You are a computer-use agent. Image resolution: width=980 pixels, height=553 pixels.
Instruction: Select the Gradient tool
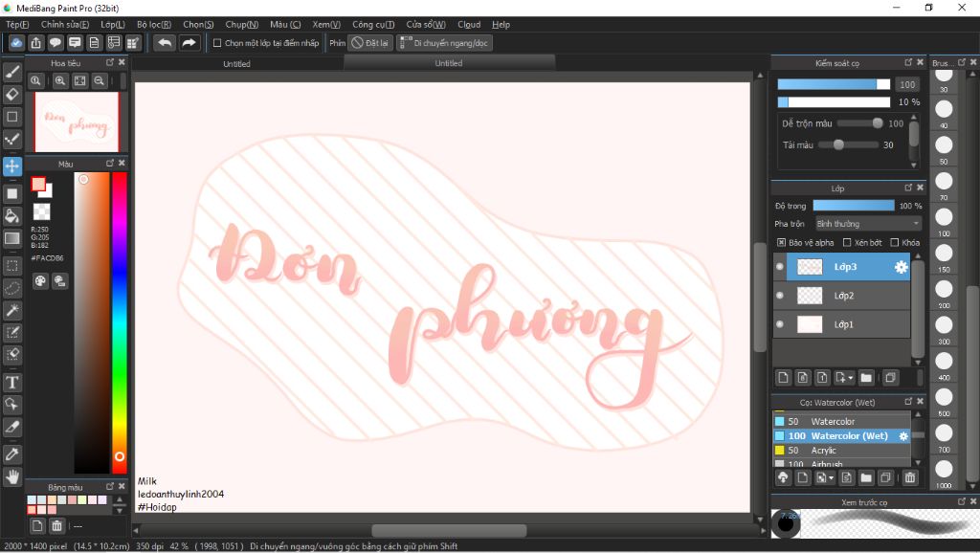[x=11, y=238]
